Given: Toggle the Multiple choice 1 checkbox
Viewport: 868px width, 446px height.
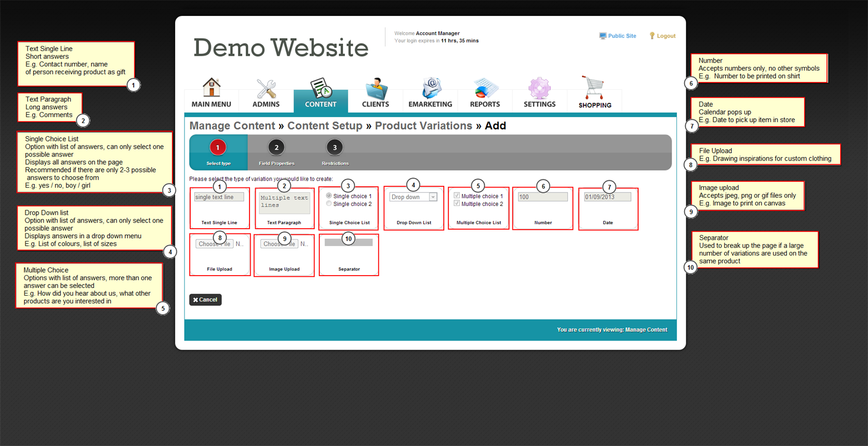Looking at the screenshot, I should 457,196.
